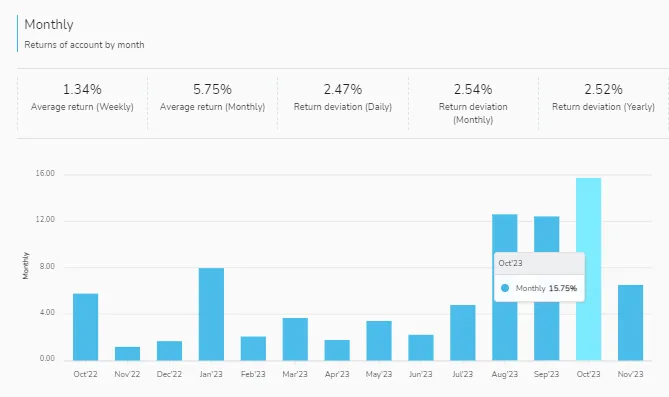Select the Feb'23 bar in chart
Image resolution: width=669 pixels, height=397 pixels.
(253, 348)
